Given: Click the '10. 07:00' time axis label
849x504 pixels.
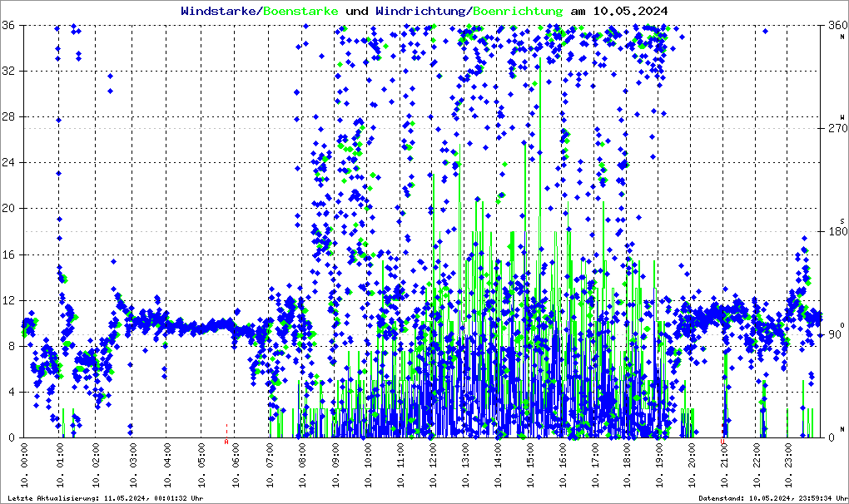Looking at the screenshot, I should click(270, 466).
